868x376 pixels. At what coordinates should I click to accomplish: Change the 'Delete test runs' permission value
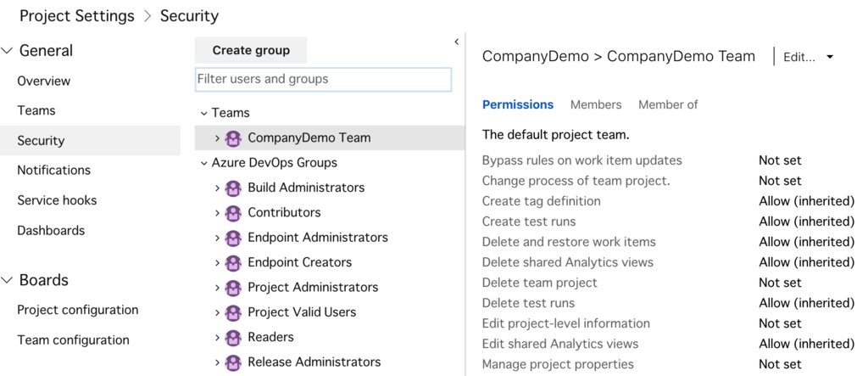pos(807,303)
